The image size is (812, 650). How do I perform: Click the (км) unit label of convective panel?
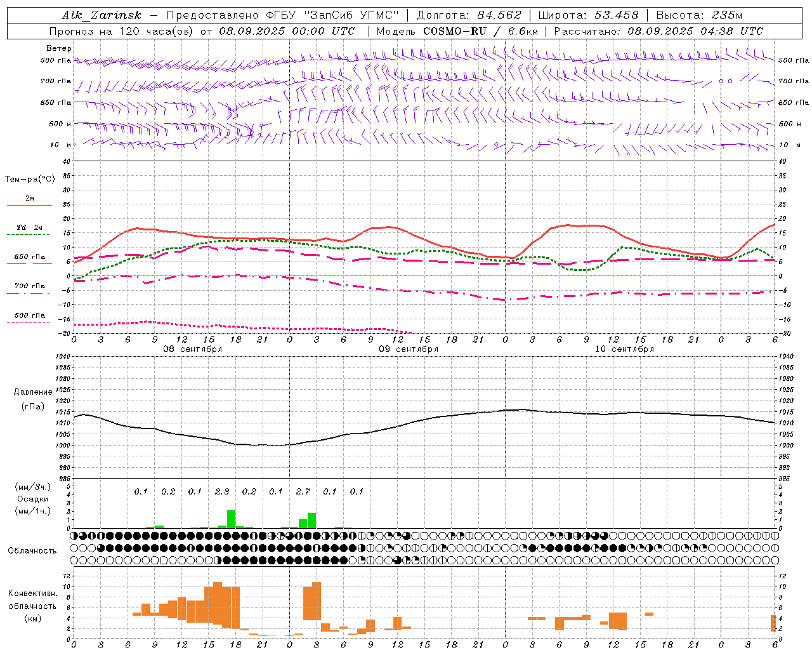click(x=33, y=618)
